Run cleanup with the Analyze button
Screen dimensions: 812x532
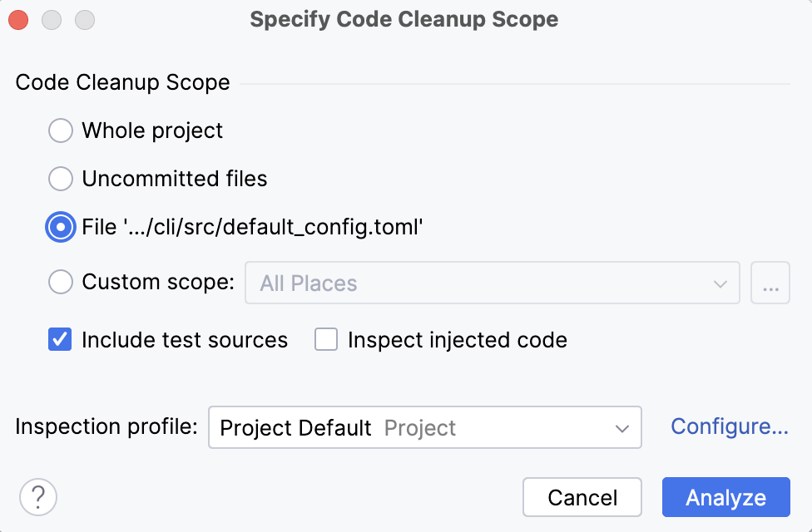click(x=725, y=497)
